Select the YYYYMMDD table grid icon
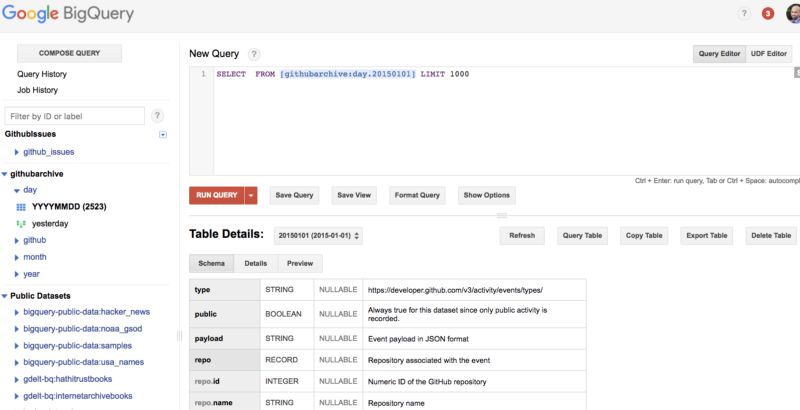The image size is (800, 410). click(x=21, y=207)
